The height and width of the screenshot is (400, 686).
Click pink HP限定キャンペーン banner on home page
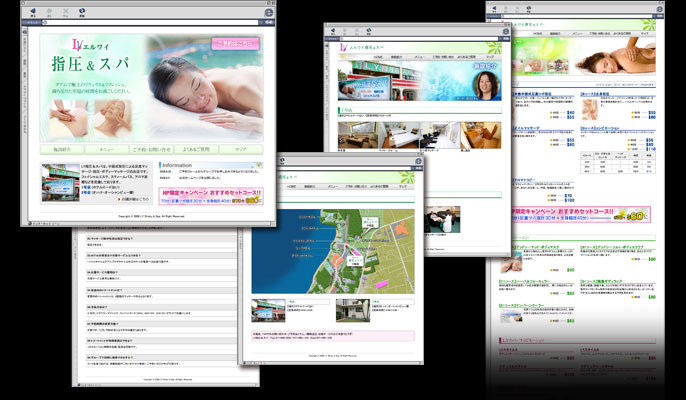[x=211, y=196]
